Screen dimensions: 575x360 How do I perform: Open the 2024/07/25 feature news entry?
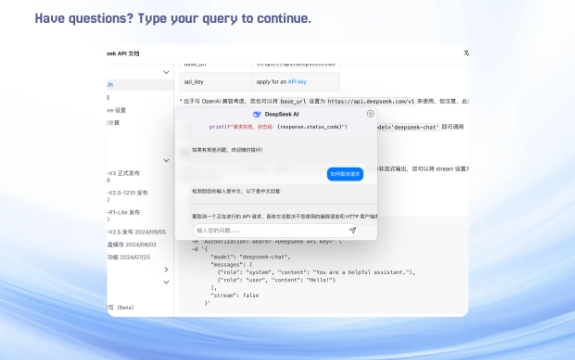[x=129, y=257]
